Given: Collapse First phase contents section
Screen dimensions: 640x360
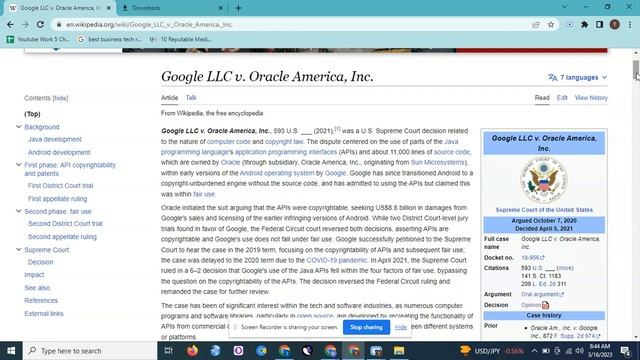Looking at the screenshot, I should (18, 164).
